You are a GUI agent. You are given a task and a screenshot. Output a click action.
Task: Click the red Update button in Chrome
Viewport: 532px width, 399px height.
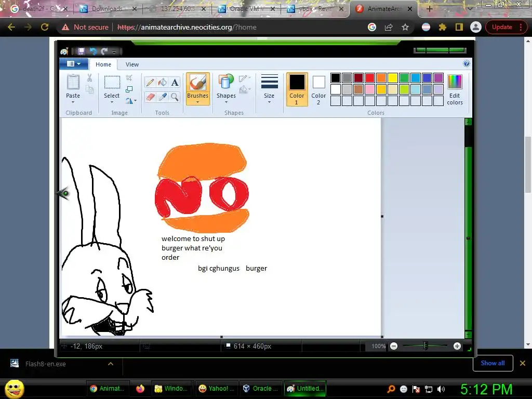point(506,27)
